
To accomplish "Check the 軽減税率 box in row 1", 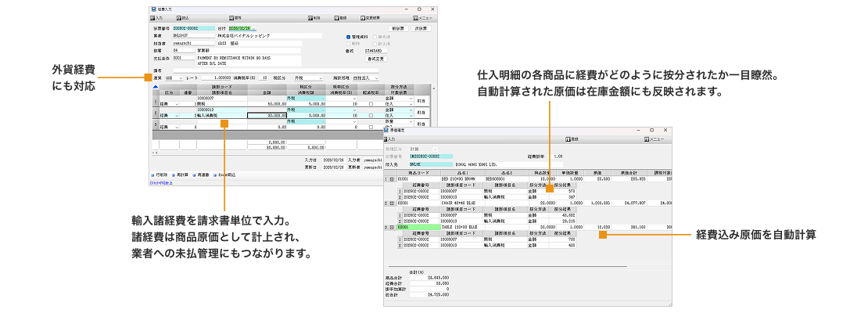I will pos(371,103).
